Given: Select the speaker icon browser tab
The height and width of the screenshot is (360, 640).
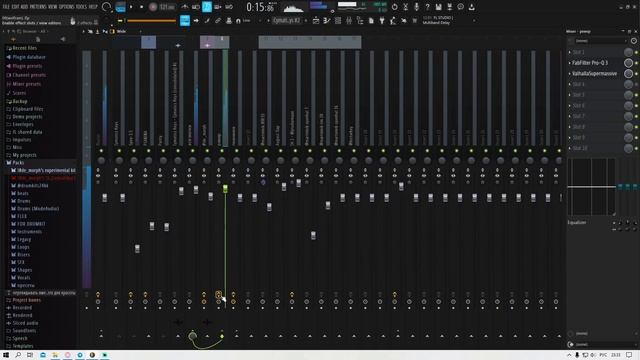Looking at the screenshot, I should coord(63,39).
